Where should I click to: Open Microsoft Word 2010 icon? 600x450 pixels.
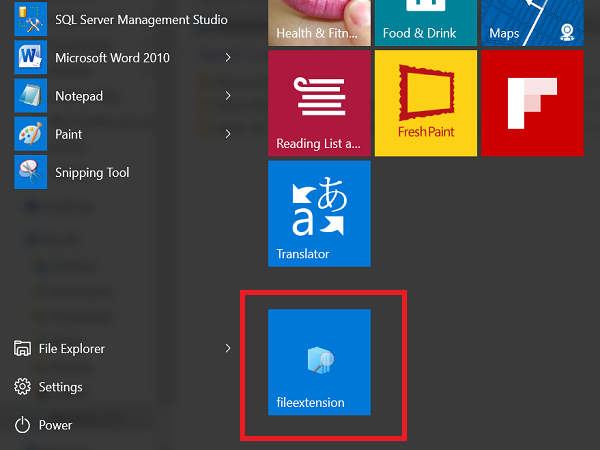click(30, 58)
